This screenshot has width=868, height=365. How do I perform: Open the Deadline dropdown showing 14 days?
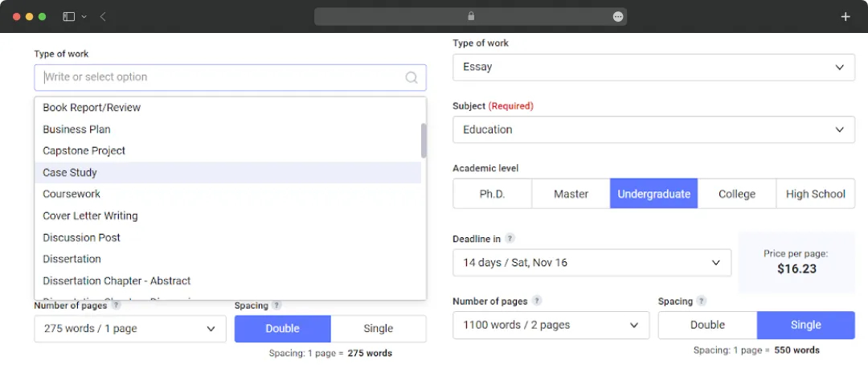tap(592, 263)
